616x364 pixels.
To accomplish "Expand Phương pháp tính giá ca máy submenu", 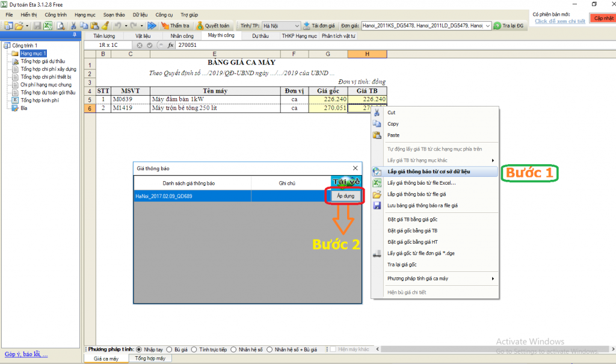I will (x=440, y=279).
